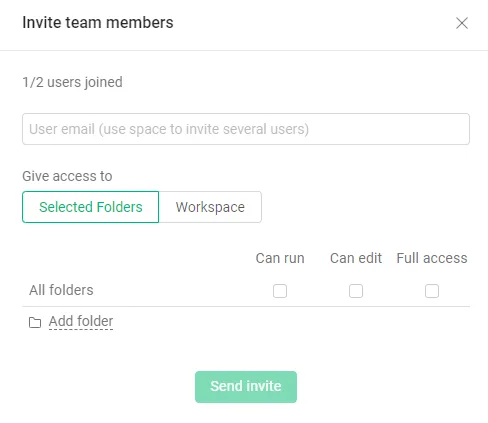Close the Invite team members dialog
Screen dimensions: 488x423
462,23
